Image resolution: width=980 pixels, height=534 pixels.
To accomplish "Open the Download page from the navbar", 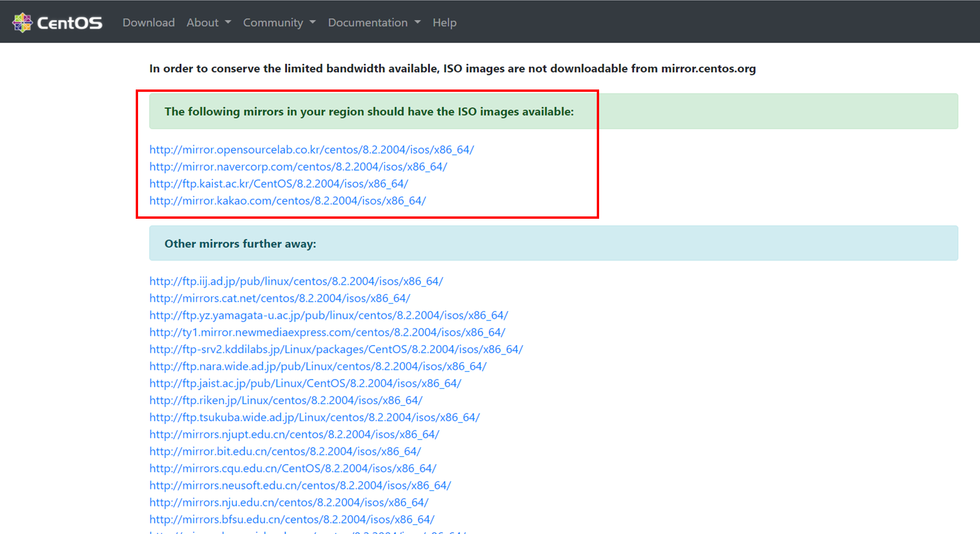I will [149, 22].
